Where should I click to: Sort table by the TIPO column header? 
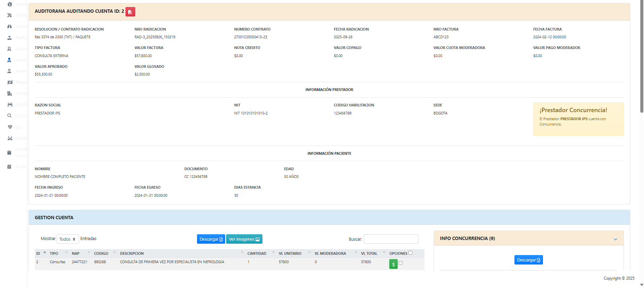click(x=54, y=253)
